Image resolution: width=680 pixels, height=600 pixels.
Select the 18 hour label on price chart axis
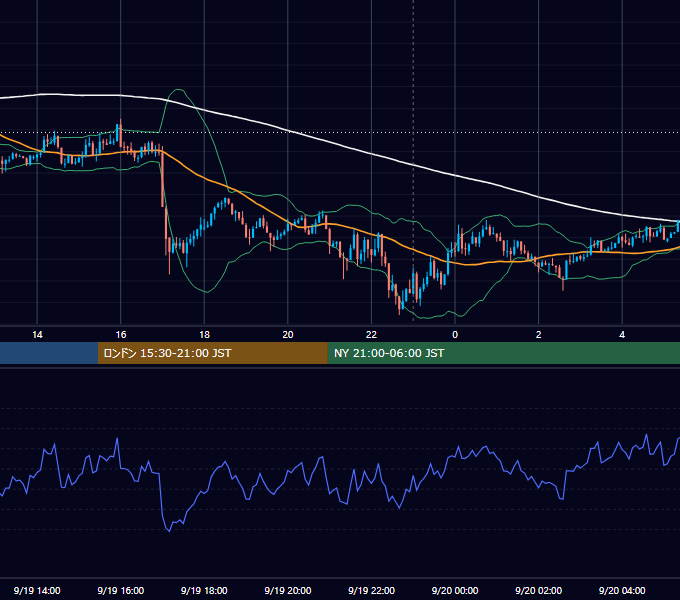(x=204, y=335)
